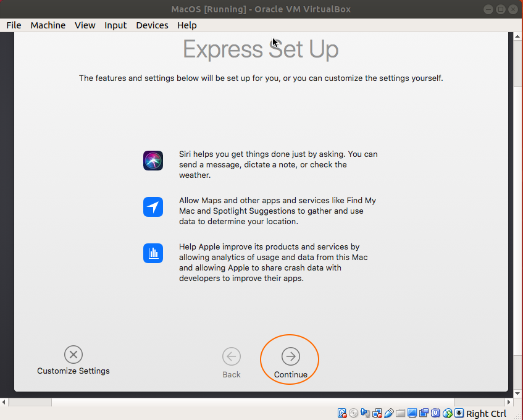Click the Continue arrow button
Image resolution: width=523 pixels, height=420 pixels.
point(290,356)
